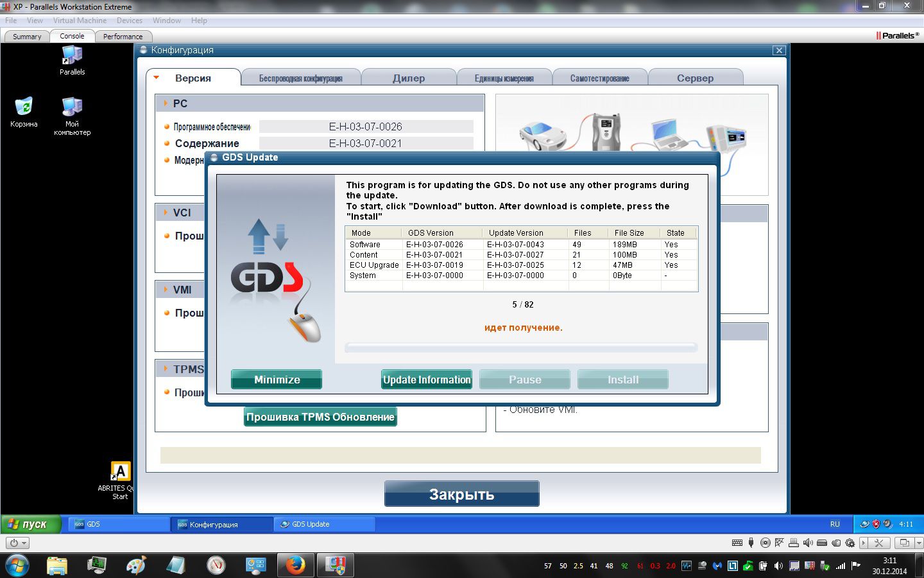Click the gear icon in Parallels status bar
924x578 pixels.
click(x=850, y=543)
